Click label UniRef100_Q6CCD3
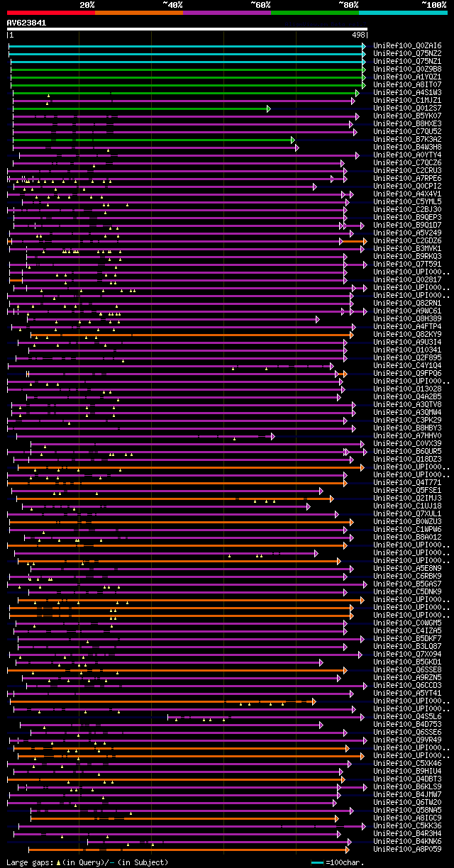This screenshot has height=868, width=454. pyautogui.click(x=407, y=685)
